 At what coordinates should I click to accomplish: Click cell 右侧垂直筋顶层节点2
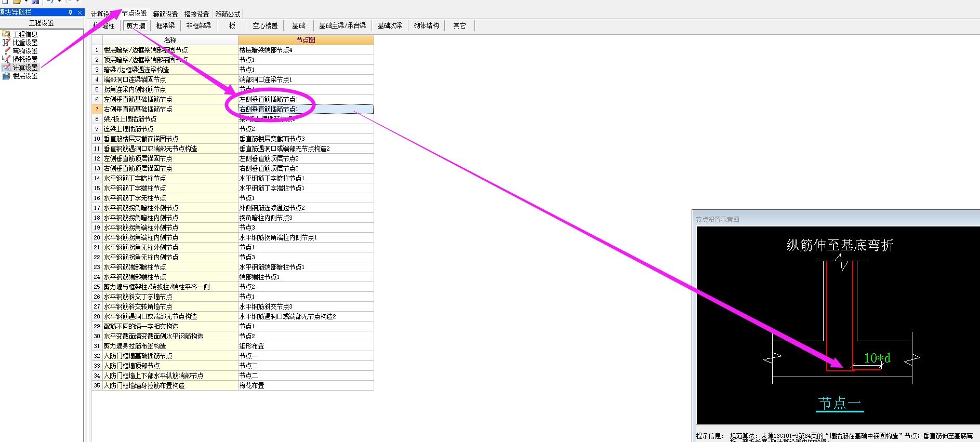(x=306, y=168)
